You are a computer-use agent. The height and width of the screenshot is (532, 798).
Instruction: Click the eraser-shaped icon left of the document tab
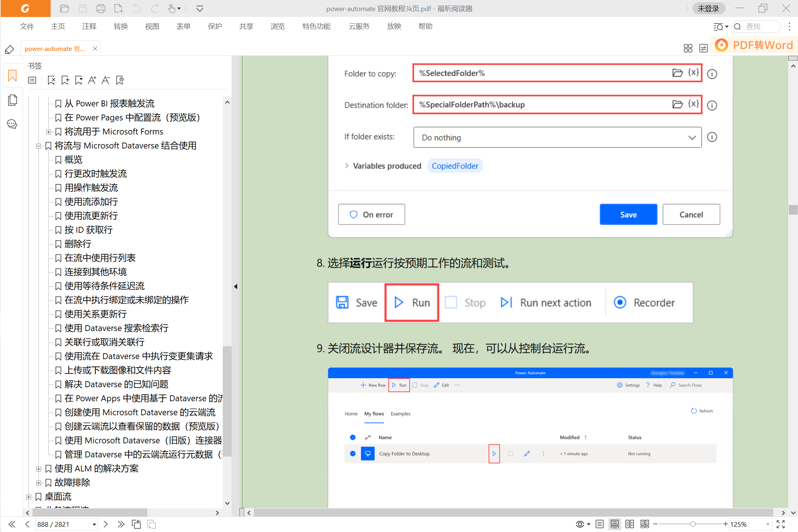[x=10, y=49]
